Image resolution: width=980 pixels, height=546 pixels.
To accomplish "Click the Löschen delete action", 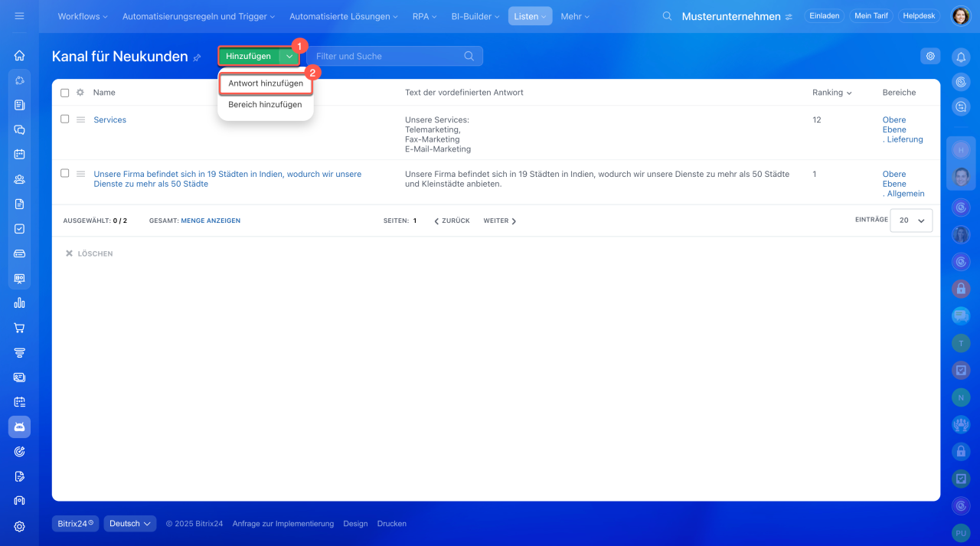I will (89, 253).
